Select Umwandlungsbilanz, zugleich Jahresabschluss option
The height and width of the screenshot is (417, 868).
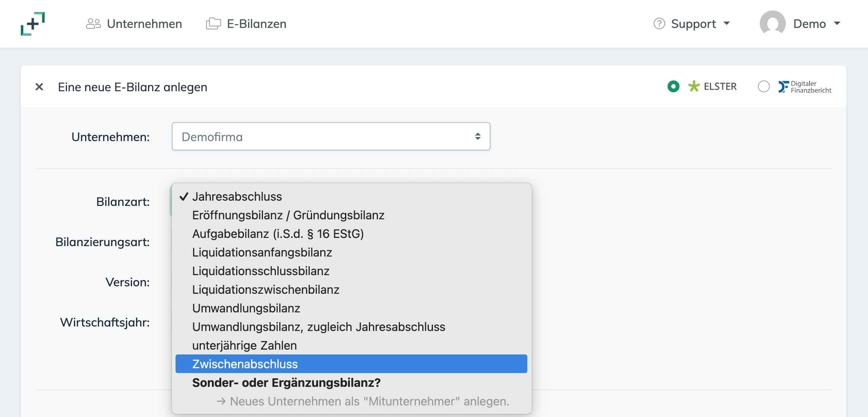click(x=318, y=327)
